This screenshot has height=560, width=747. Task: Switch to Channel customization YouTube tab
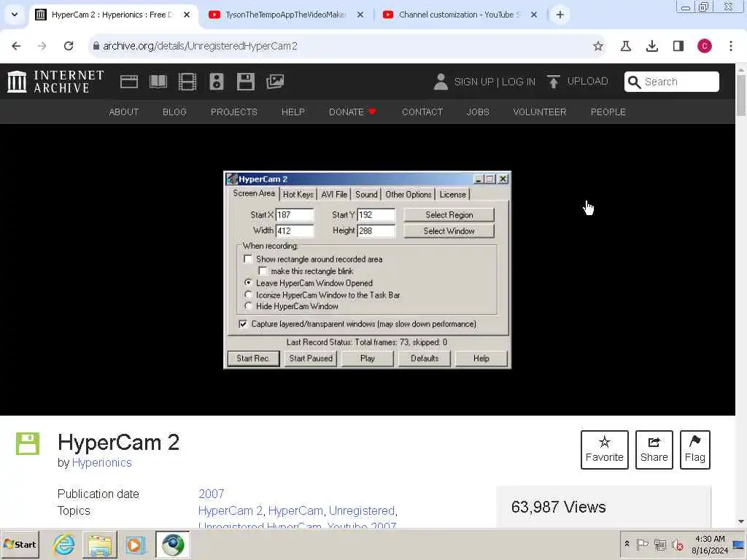click(x=460, y=15)
